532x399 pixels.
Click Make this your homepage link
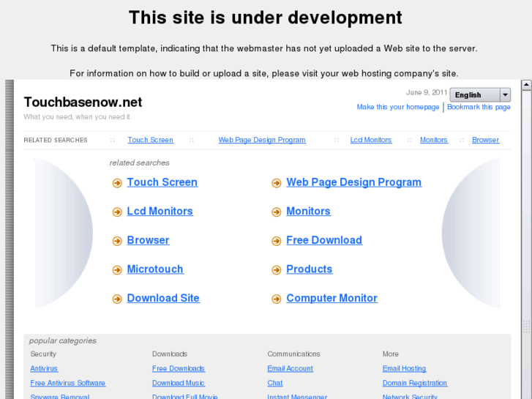[398, 107]
